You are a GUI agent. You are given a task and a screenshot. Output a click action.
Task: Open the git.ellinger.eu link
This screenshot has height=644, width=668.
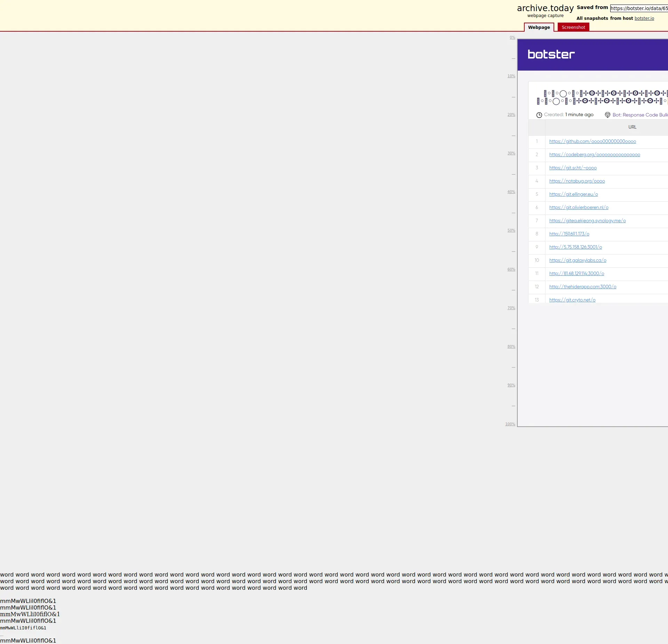(573, 194)
